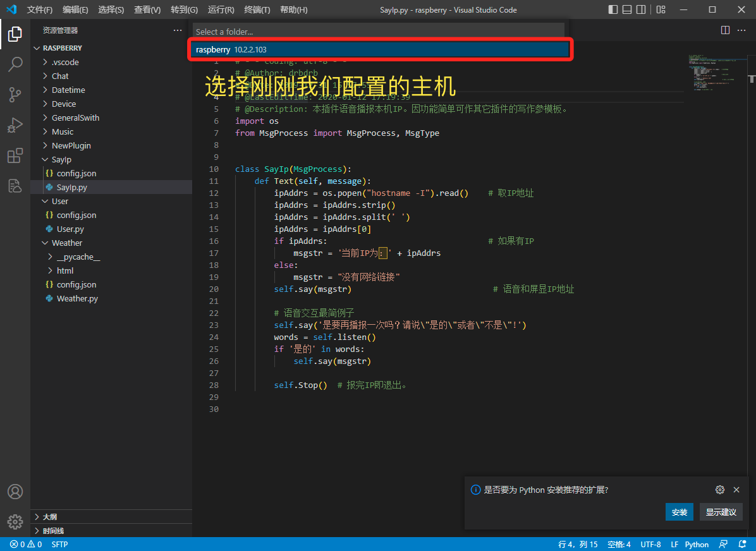Screen dimensions: 756x551
Task: Split the editor to the right
Action: (725, 30)
